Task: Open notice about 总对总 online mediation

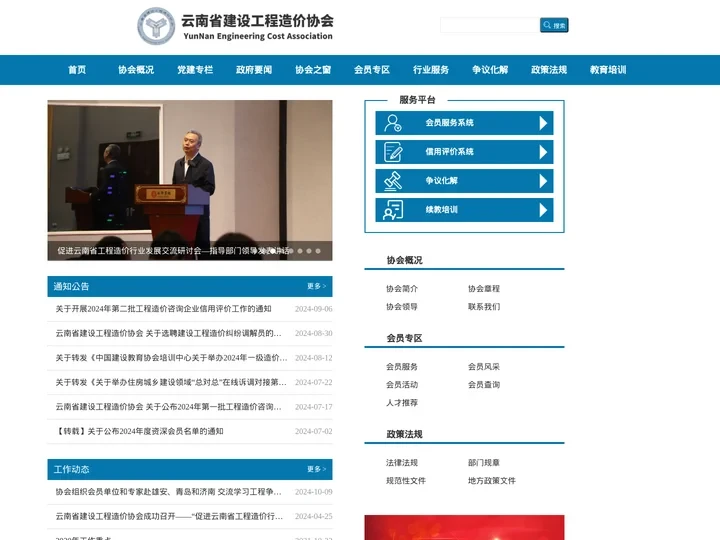Action: (171, 382)
